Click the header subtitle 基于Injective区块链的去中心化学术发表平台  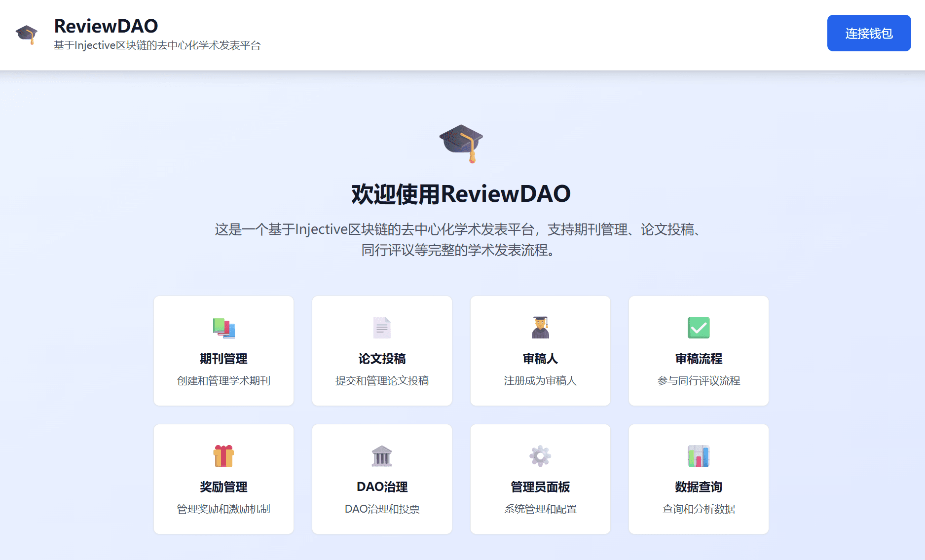pos(157,45)
